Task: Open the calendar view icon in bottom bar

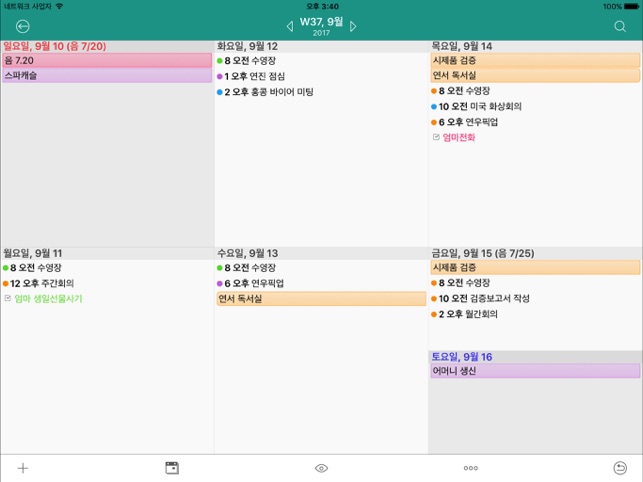Action: [172, 468]
